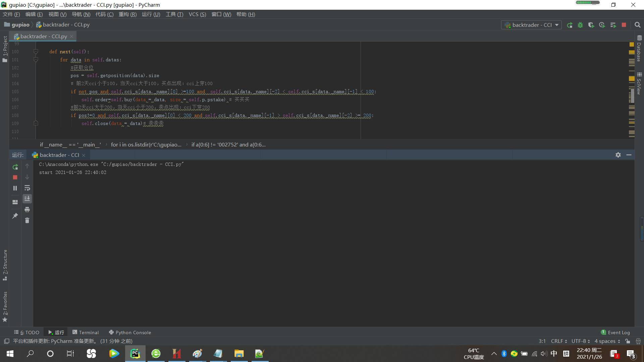Open Search Everywhere magnifier icon
This screenshot has height=362, width=644.
638,25
